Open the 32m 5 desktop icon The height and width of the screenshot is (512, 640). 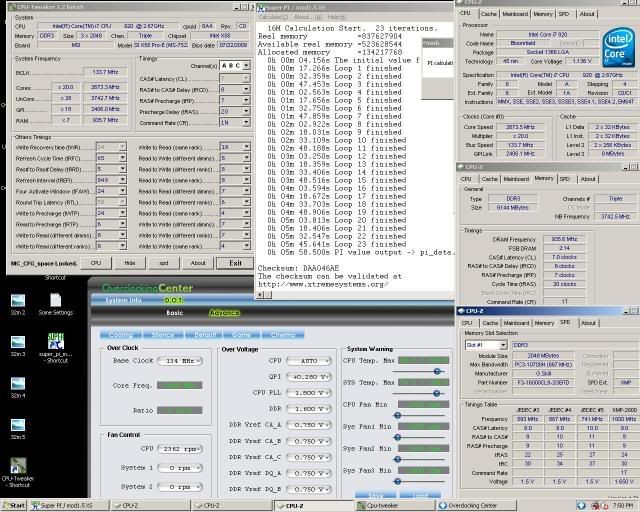click(x=19, y=426)
